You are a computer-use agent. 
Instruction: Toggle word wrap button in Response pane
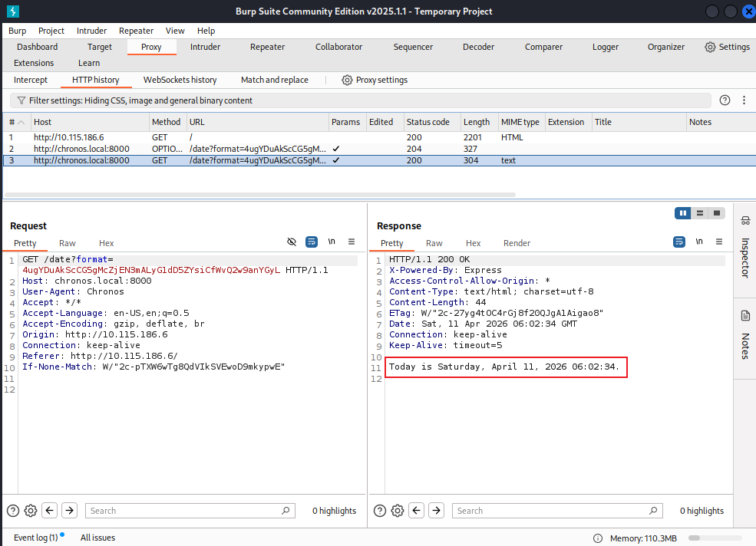pos(678,242)
